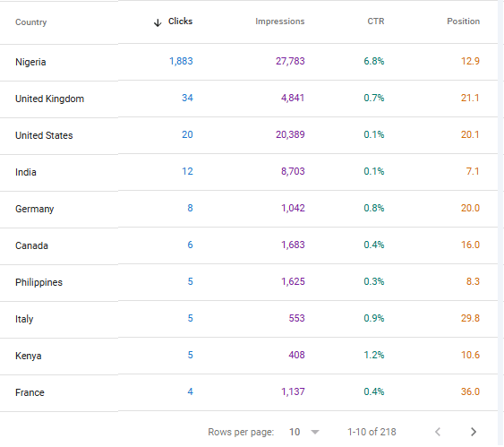Screen dimensions: 504x447
Task: Select the India country row
Action: 249,172
